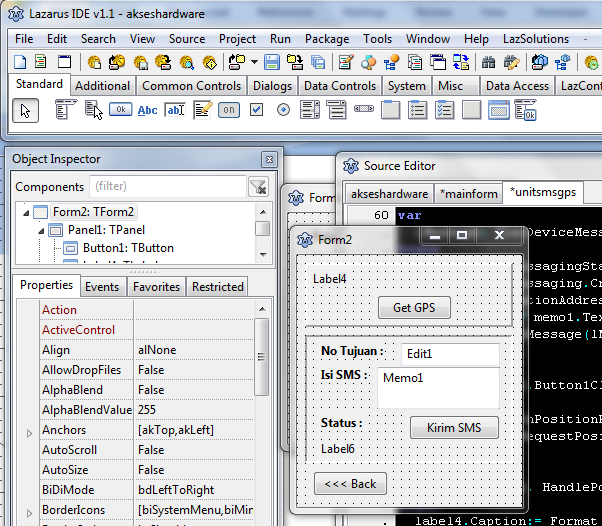Click the Get GPS button

coord(414,308)
